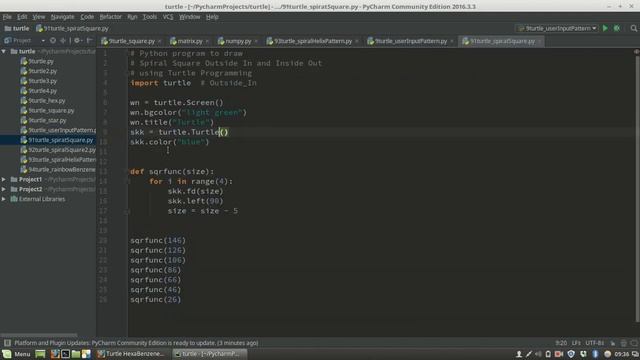Start debugging with the green bug icon

coord(617,28)
